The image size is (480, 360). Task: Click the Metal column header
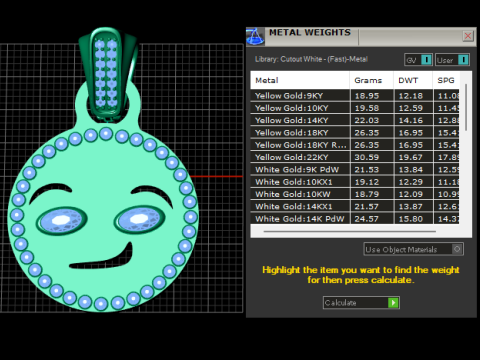coord(300,80)
